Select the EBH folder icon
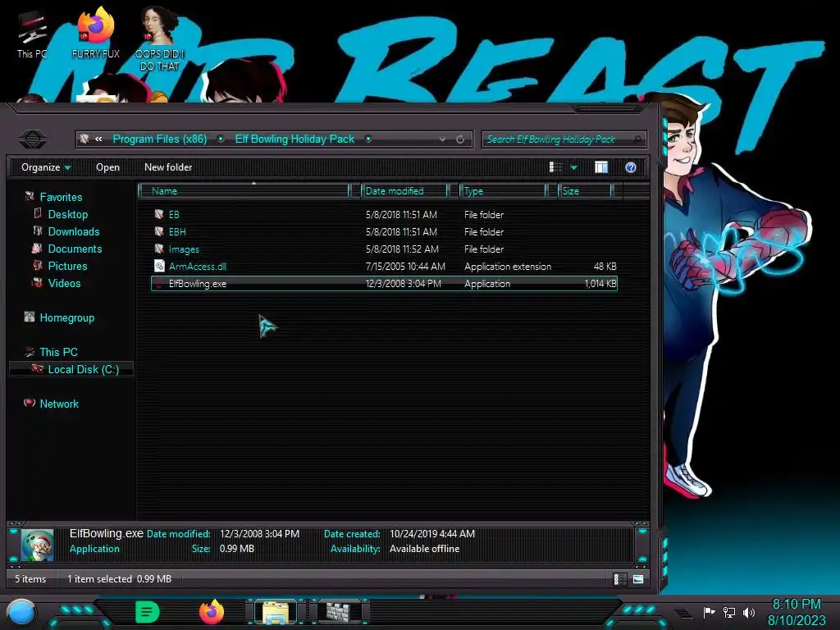Viewport: 840px width, 630px height. 159,231
